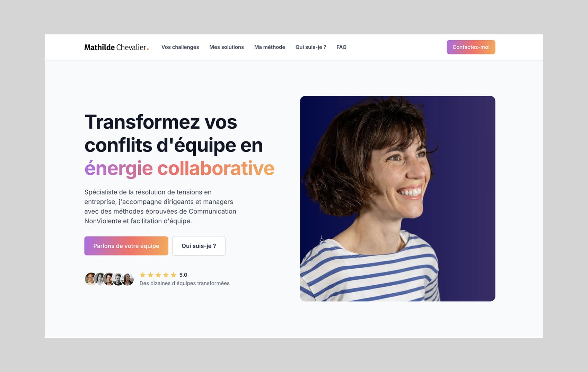Open the Ma méthode nav link
588x372 pixels.
270,47
